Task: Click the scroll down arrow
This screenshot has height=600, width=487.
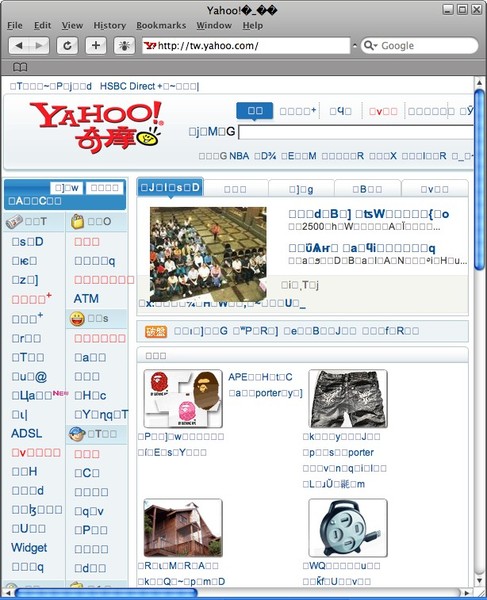Action: pos(479,580)
